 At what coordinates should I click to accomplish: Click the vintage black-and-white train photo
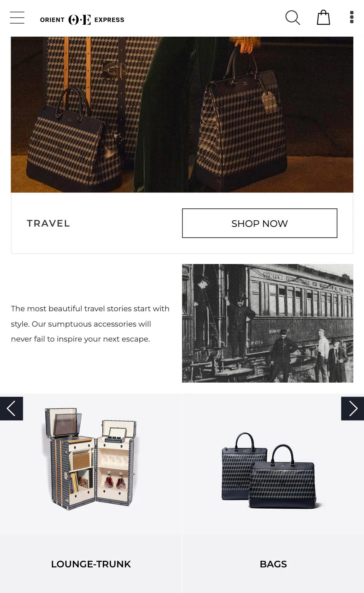(268, 323)
